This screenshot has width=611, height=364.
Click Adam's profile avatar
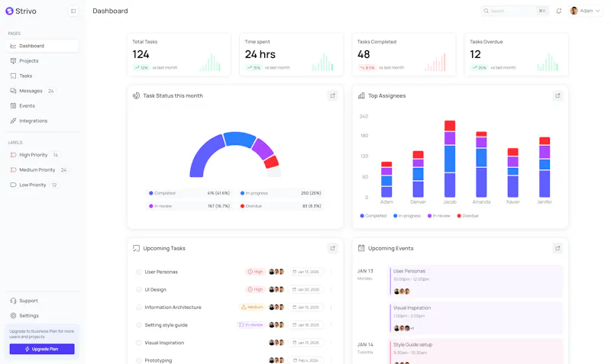(574, 11)
